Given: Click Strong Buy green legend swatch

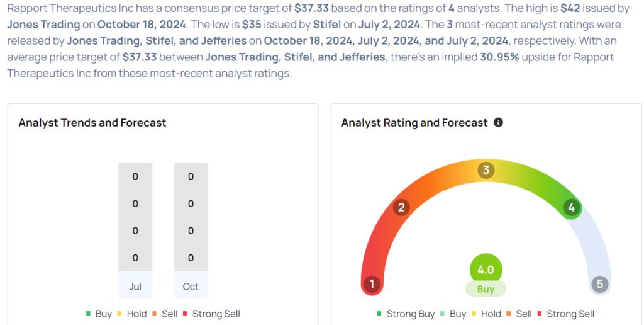Looking at the screenshot, I should (379, 314).
